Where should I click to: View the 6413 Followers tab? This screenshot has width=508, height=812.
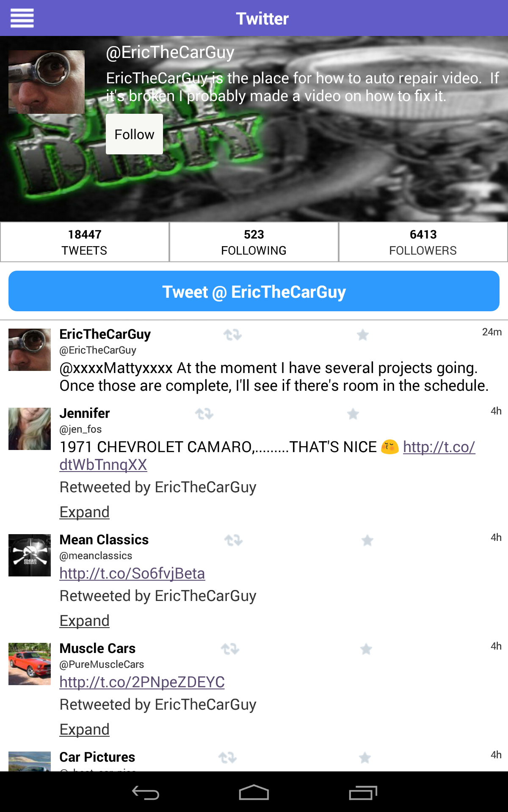tap(423, 242)
